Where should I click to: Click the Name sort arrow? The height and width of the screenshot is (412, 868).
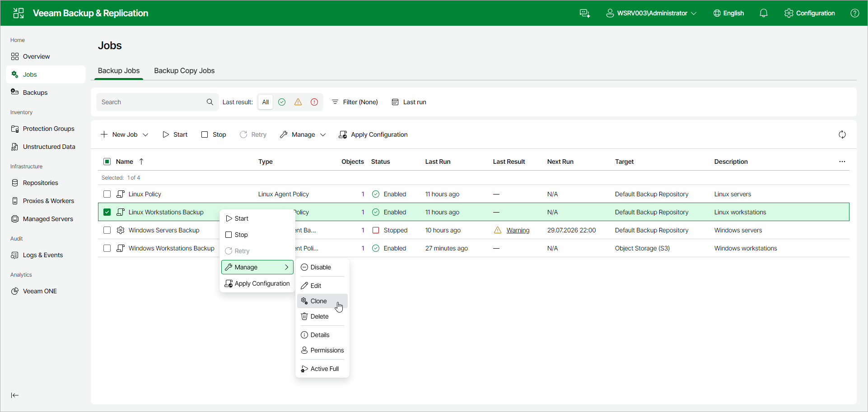(141, 162)
